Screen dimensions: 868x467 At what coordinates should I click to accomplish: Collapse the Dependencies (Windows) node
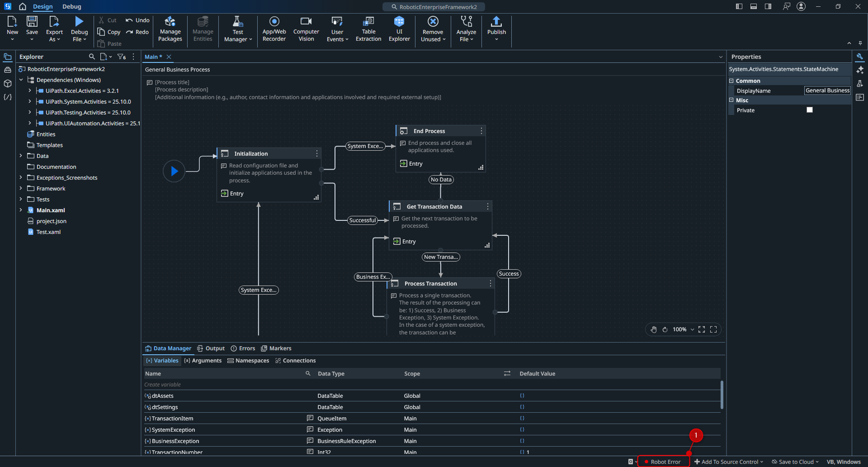pos(21,80)
